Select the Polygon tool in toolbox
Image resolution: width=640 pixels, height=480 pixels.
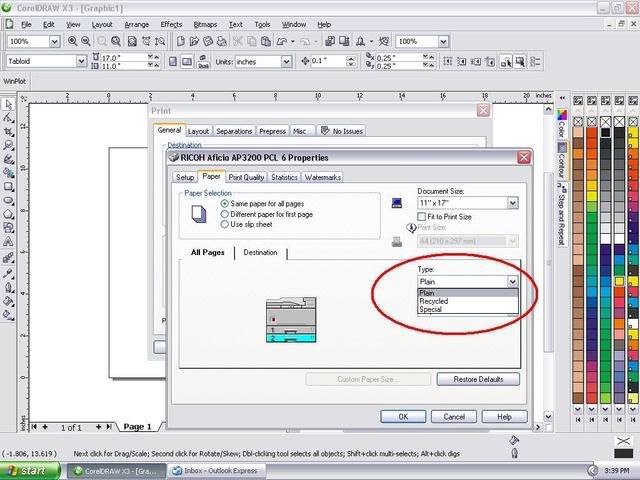tap(8, 214)
